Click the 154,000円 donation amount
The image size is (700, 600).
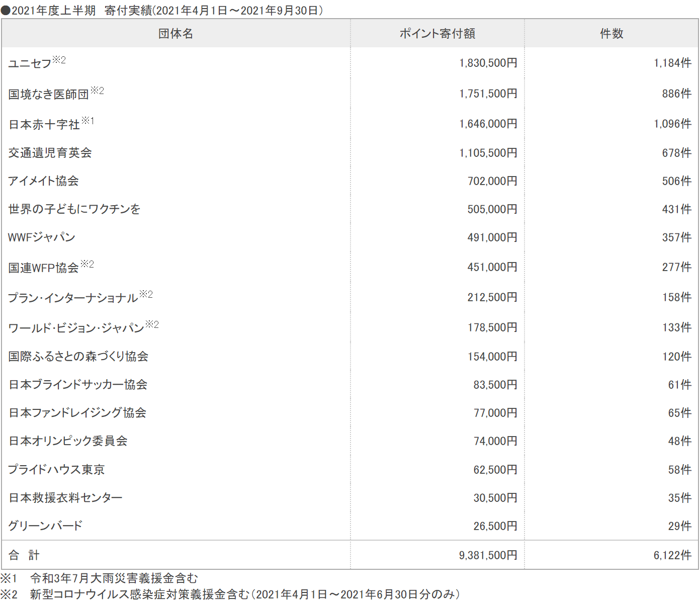coord(492,357)
